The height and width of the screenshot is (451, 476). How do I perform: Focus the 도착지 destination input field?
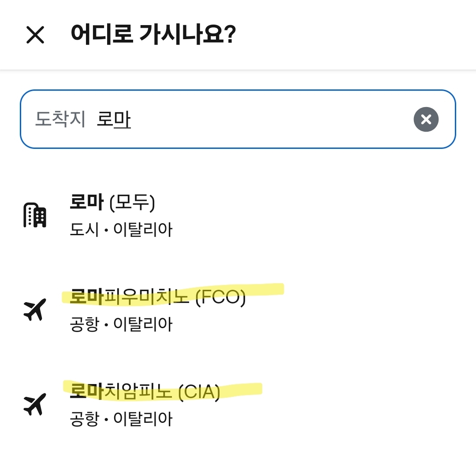(x=264, y=119)
